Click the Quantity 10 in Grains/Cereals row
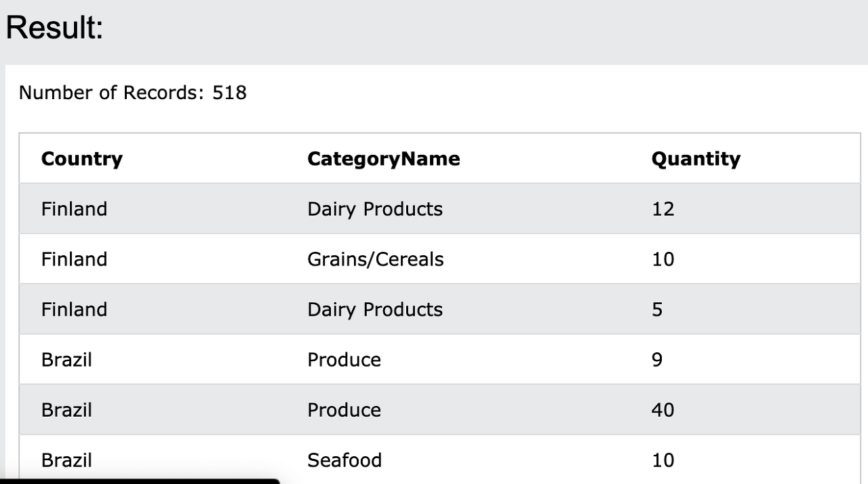 pos(663,259)
